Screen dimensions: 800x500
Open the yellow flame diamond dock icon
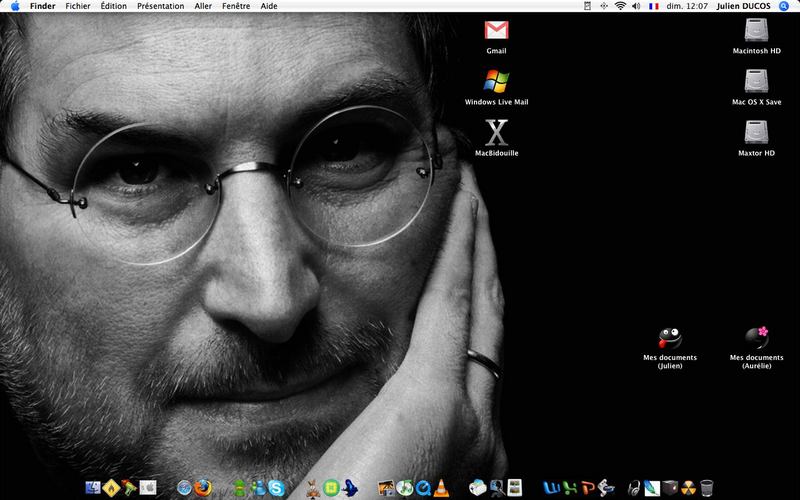[111, 488]
